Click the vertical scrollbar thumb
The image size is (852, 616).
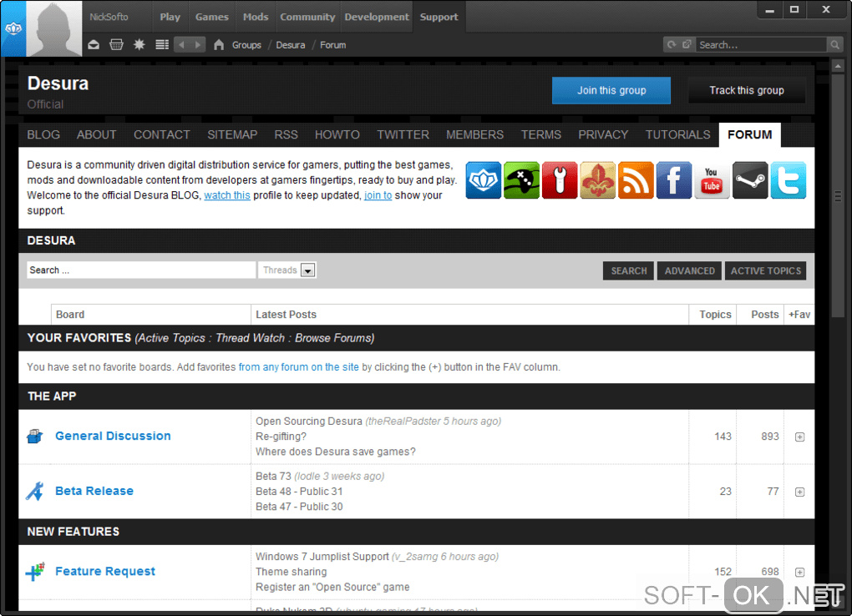(x=837, y=195)
